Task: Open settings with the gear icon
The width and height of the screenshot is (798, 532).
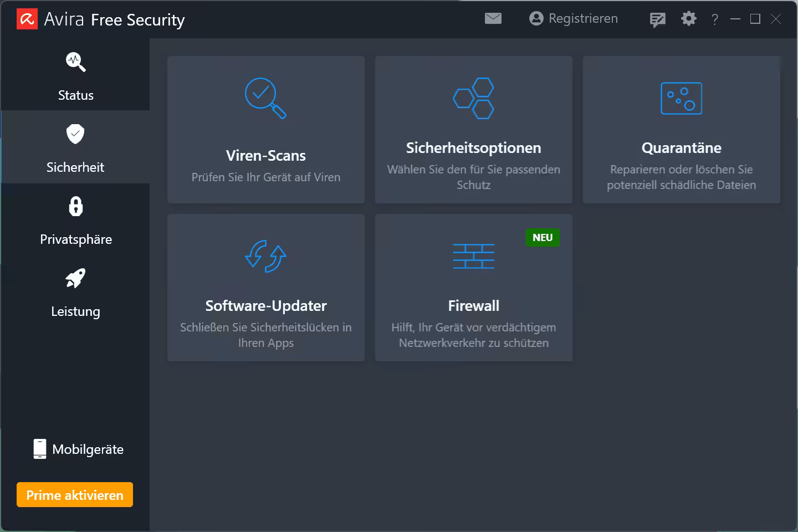Action: (x=688, y=18)
